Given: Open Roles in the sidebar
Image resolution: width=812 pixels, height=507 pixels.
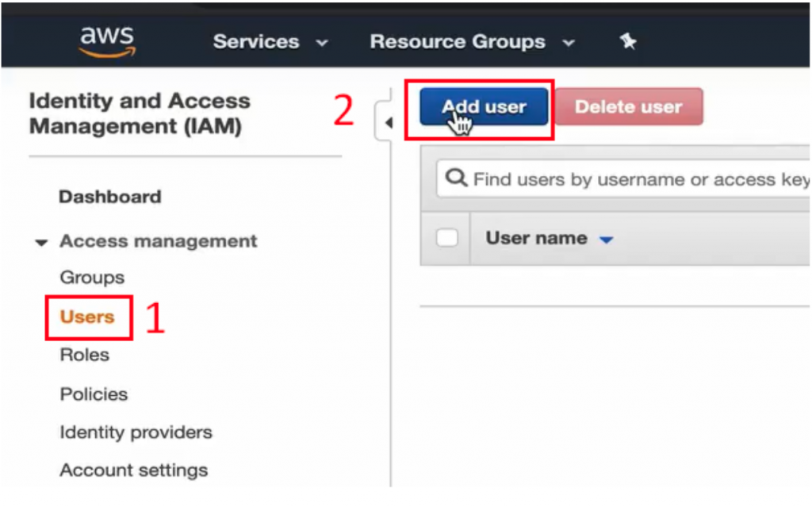Looking at the screenshot, I should pos(84,355).
